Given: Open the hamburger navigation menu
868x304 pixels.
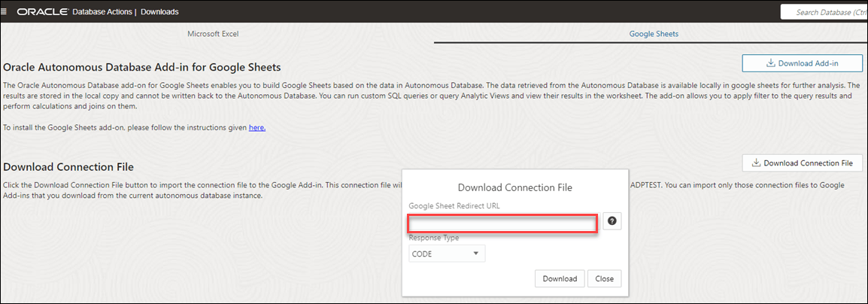Looking at the screenshot, I should [5, 12].
